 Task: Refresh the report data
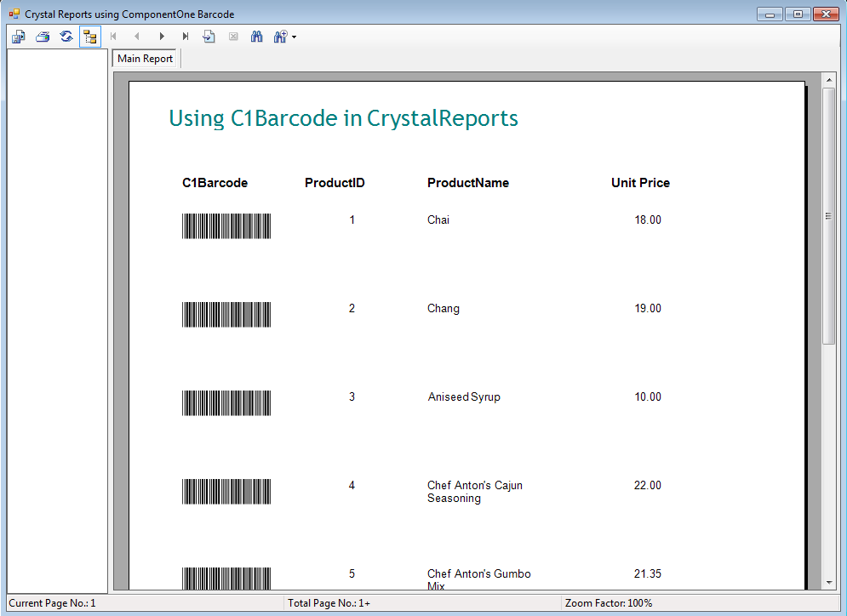tap(66, 37)
